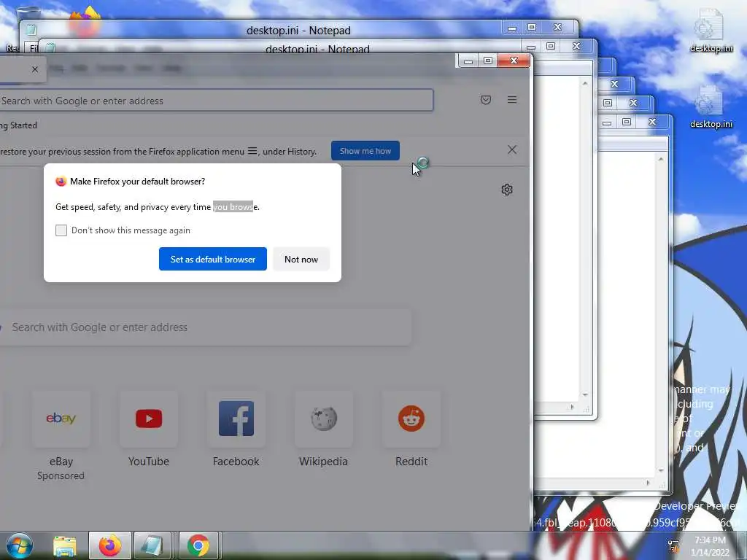
Task: Click the Firefox logo in default browser dialog
Action: pyautogui.click(x=61, y=182)
